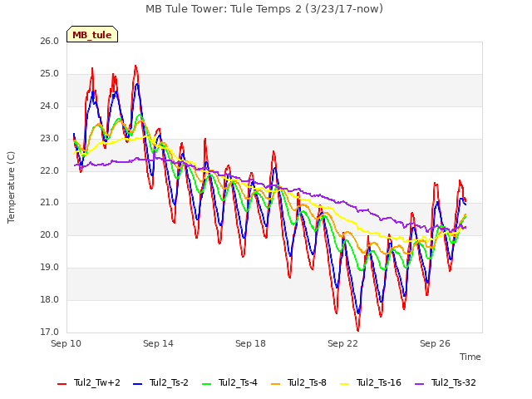
Task: Click the orange Tul2_Ts-8 legend swatch
Action: click(276, 384)
